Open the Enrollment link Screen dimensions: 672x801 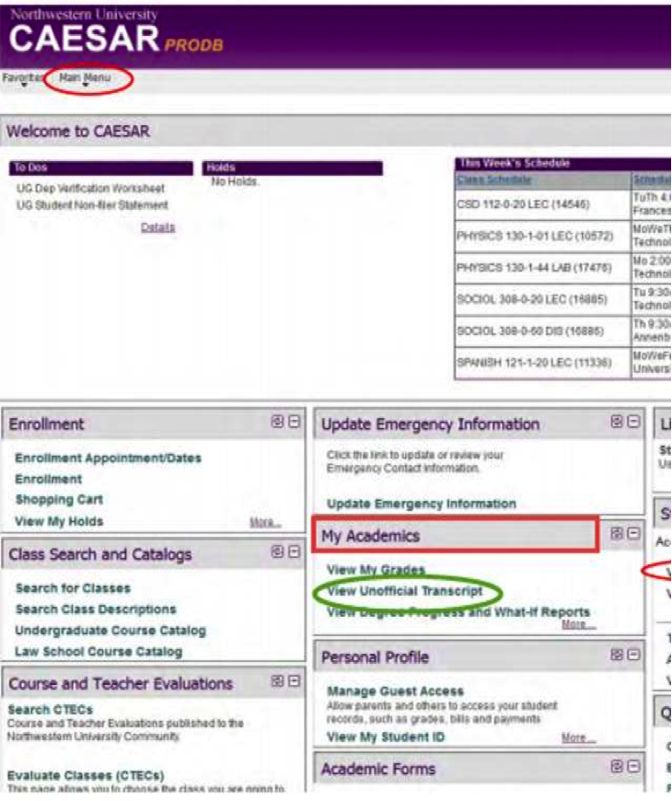pyautogui.click(x=49, y=479)
